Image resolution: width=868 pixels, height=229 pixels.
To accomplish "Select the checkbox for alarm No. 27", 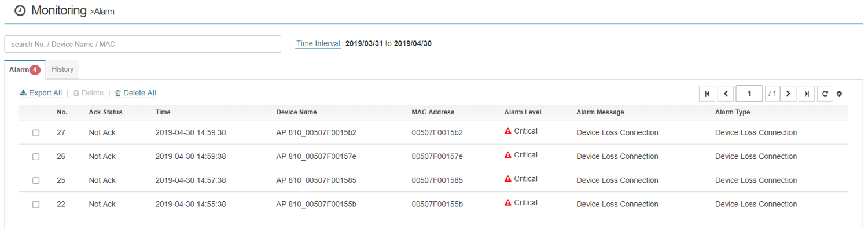I will coord(36,133).
